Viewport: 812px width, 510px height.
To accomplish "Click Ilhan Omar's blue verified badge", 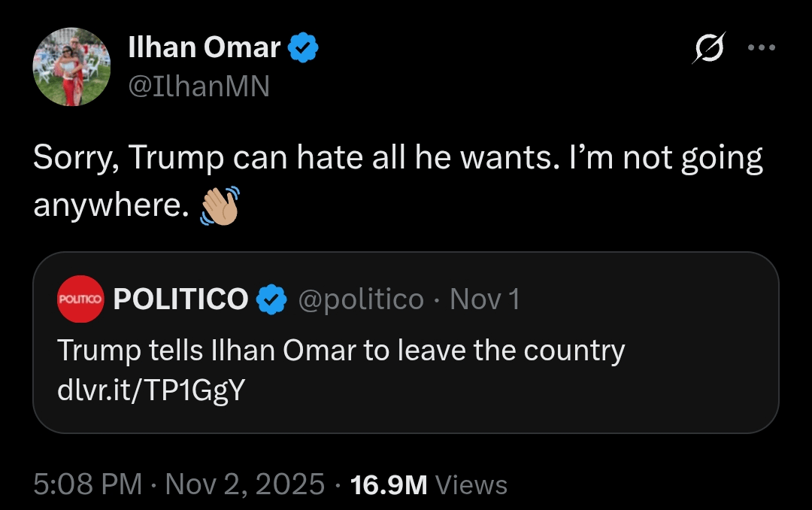I will click(304, 49).
